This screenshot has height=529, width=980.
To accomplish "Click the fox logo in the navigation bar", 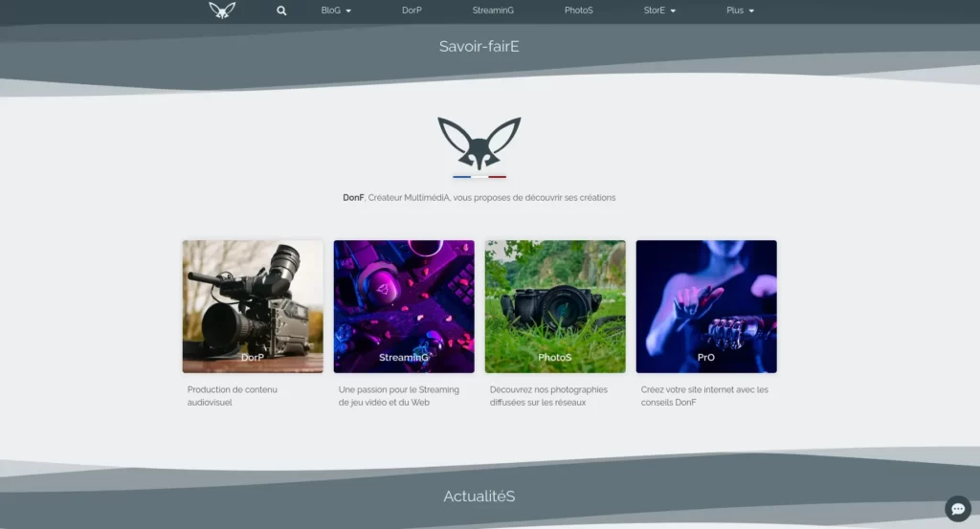I will point(222,10).
